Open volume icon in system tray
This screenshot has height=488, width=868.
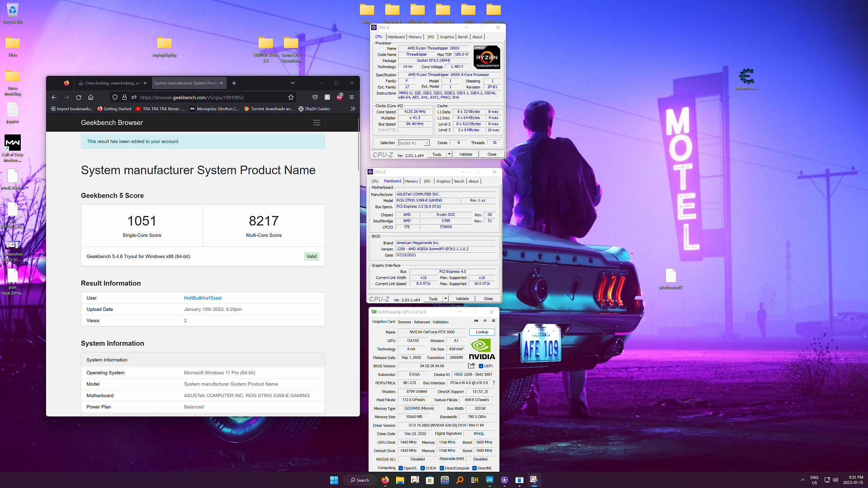pyautogui.click(x=835, y=480)
